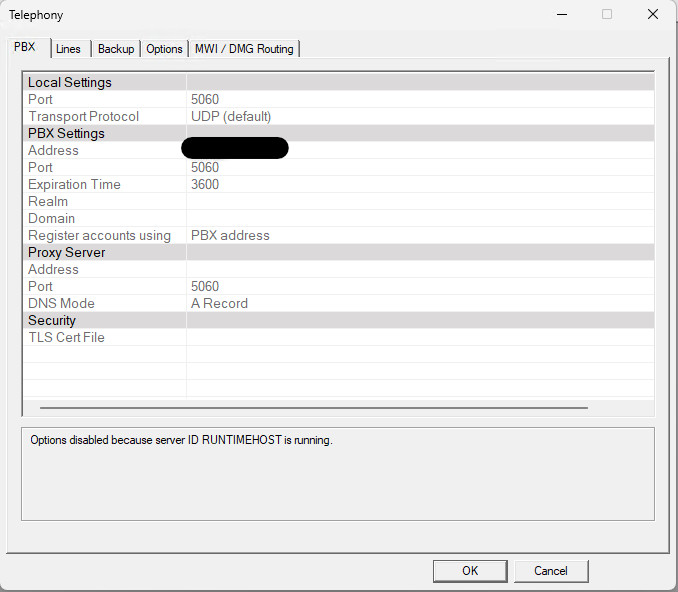The image size is (678, 592).
Task: Click the empty Domain value field
Action: (420, 218)
